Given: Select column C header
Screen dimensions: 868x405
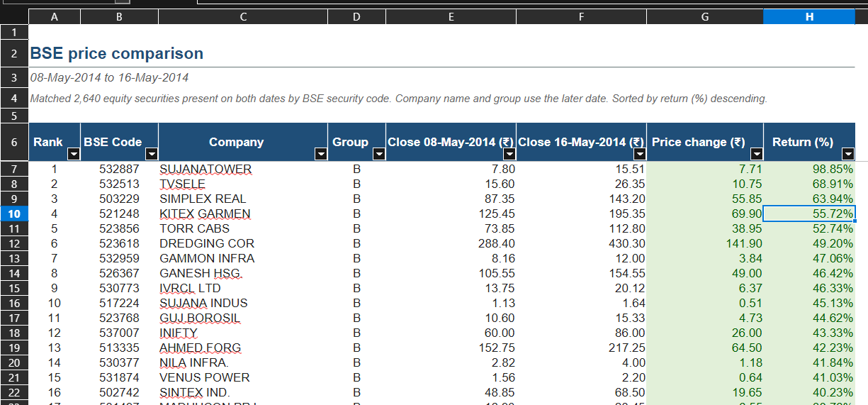Looking at the screenshot, I should pyautogui.click(x=243, y=18).
